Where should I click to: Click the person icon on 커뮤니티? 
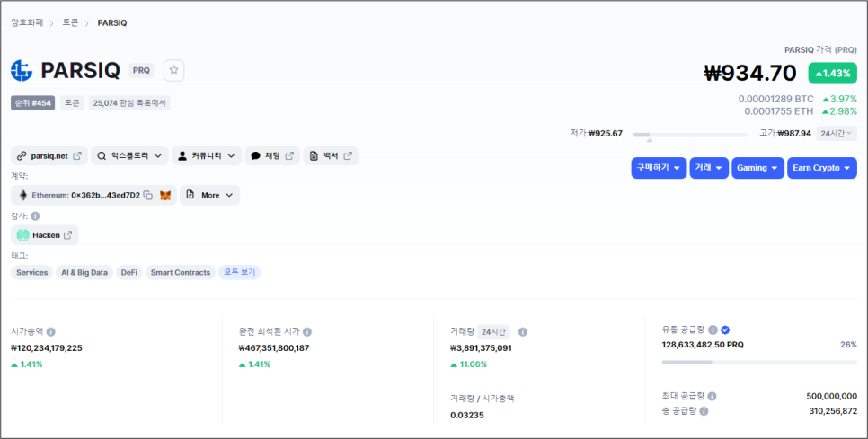pyautogui.click(x=182, y=156)
